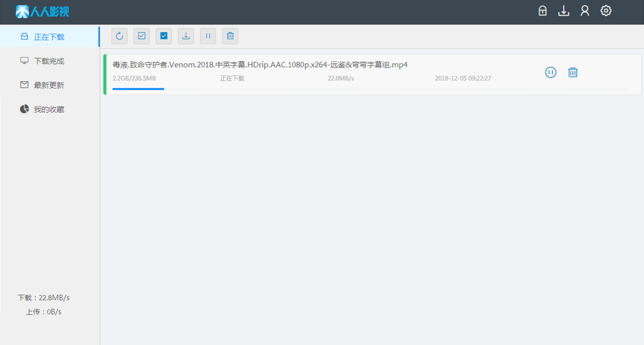Open settings via the gear icon
The image size is (644, 345).
click(606, 11)
